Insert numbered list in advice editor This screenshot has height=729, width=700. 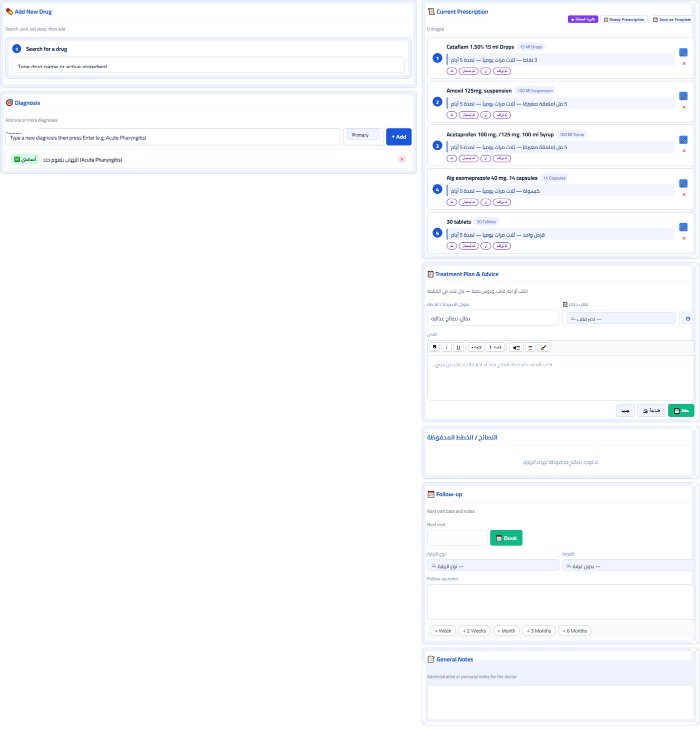click(x=495, y=347)
